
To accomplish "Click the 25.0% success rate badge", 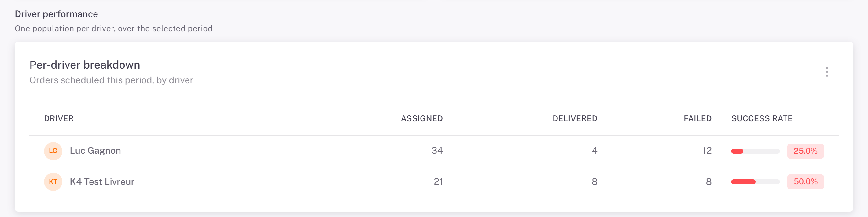I will click(x=805, y=151).
